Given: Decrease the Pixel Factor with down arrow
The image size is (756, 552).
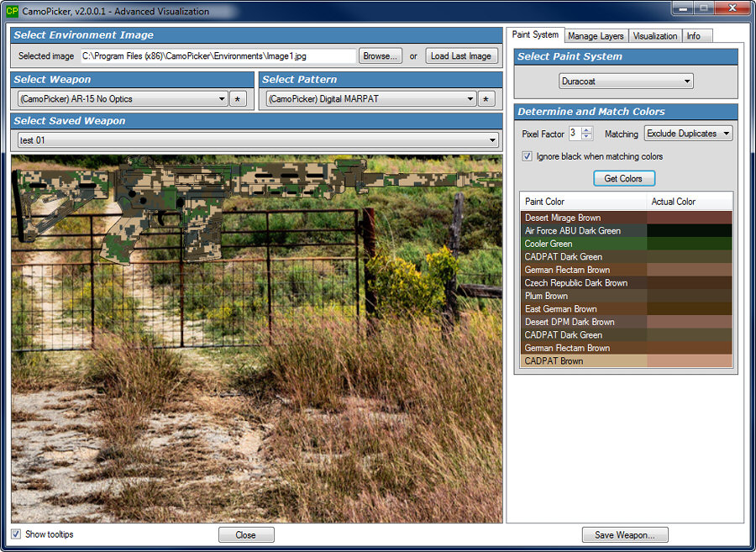Looking at the screenshot, I should click(x=586, y=137).
